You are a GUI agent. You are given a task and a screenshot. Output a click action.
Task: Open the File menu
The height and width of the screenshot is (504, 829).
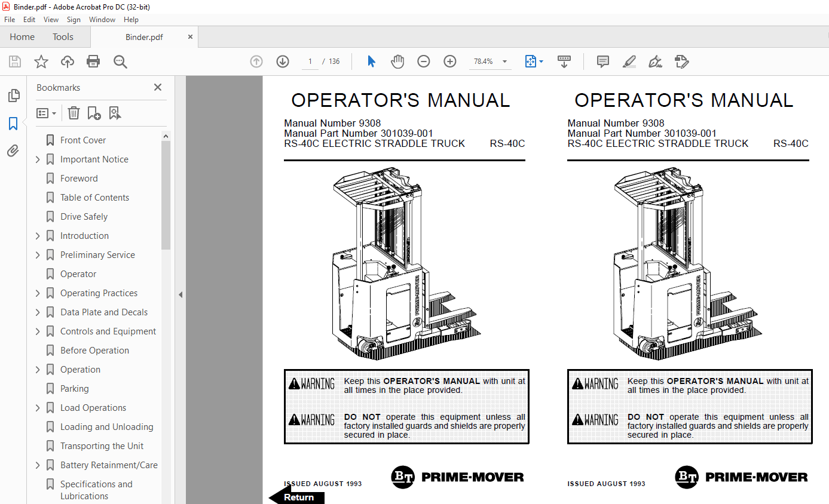(10, 20)
